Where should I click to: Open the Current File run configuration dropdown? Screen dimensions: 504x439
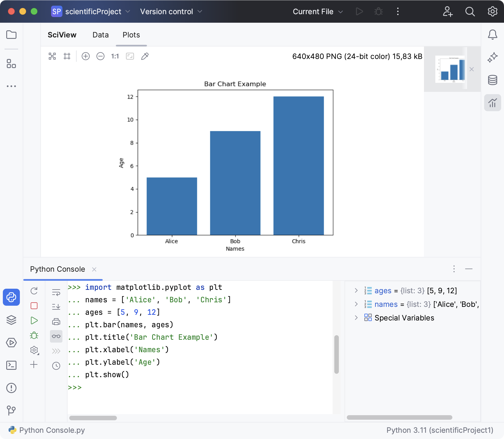point(318,12)
